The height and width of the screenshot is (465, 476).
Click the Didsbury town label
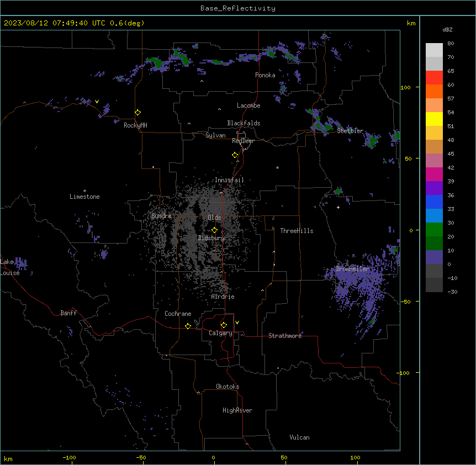[211, 238]
